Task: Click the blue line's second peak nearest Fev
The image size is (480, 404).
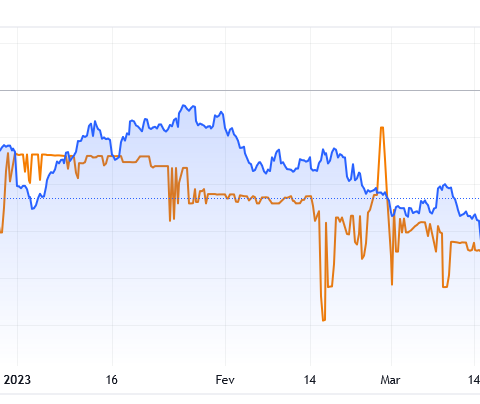Action: point(220,112)
